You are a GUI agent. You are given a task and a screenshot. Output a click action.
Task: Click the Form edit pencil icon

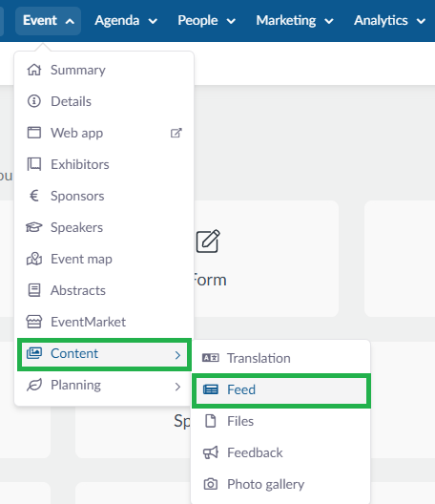point(208,241)
